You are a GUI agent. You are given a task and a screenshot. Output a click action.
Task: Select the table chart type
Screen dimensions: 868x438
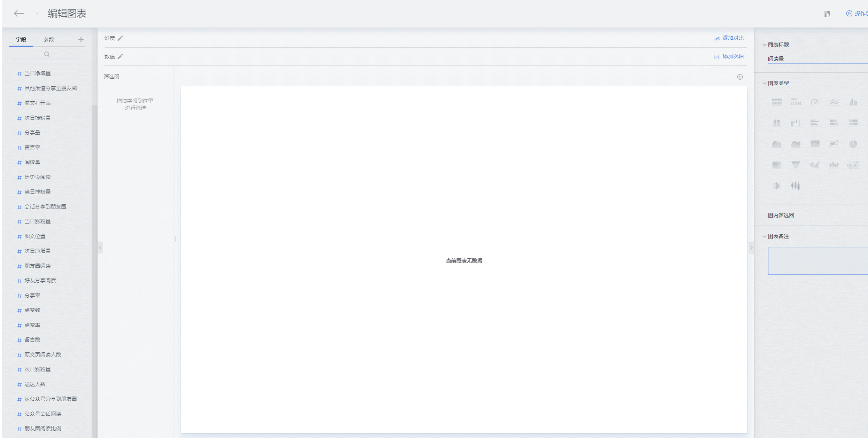pos(776,102)
